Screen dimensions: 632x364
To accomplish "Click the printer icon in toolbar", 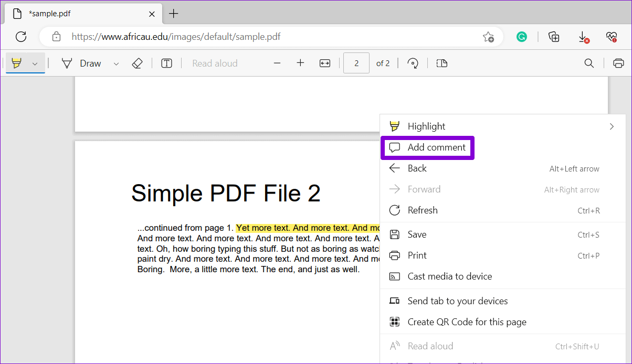I will tap(618, 63).
